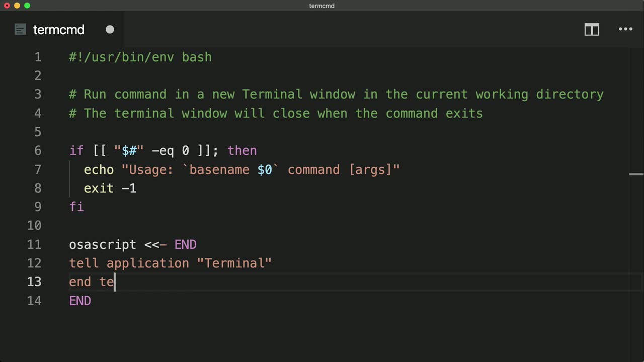Click the termcmd title in the macOS title bar
The width and height of the screenshot is (644, 362).
pos(321,6)
